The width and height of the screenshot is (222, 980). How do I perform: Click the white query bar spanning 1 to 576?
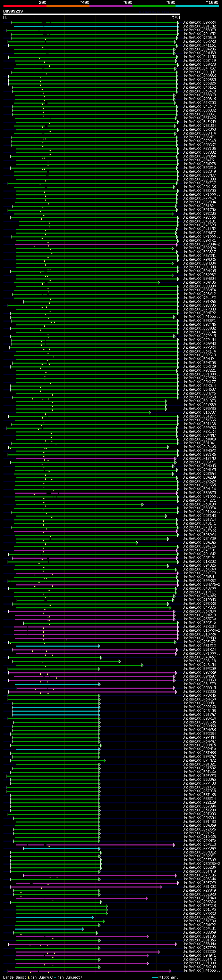click(x=92, y=15)
